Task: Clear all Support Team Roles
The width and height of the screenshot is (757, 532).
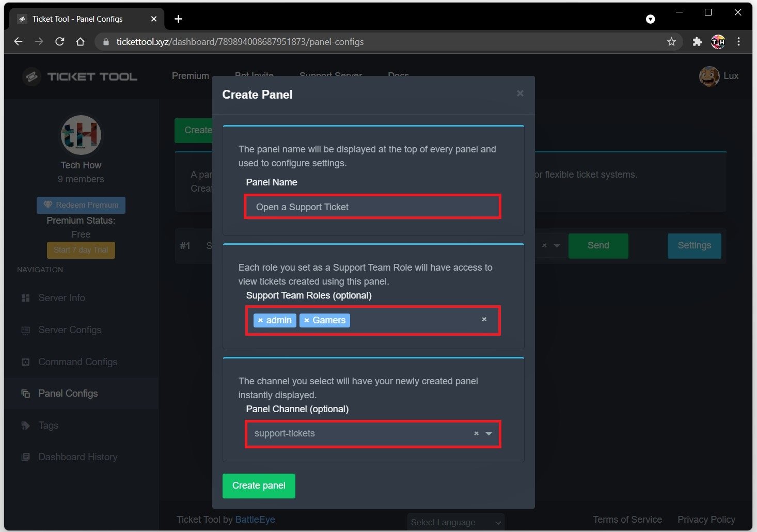Action: (484, 320)
